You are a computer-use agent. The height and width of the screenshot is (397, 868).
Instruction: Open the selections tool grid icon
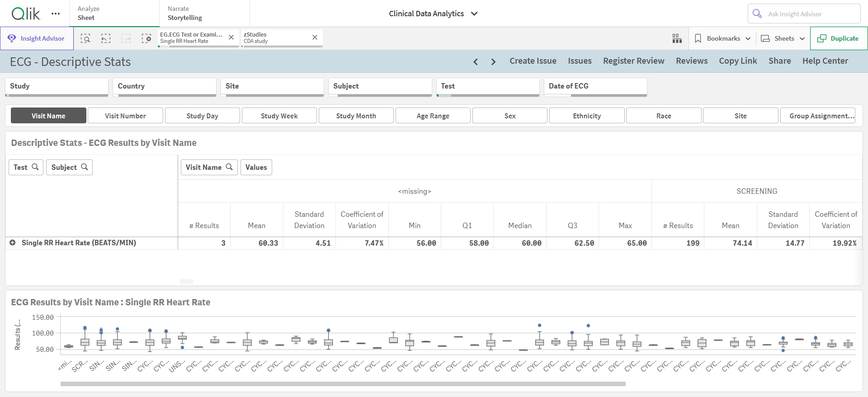coord(677,38)
